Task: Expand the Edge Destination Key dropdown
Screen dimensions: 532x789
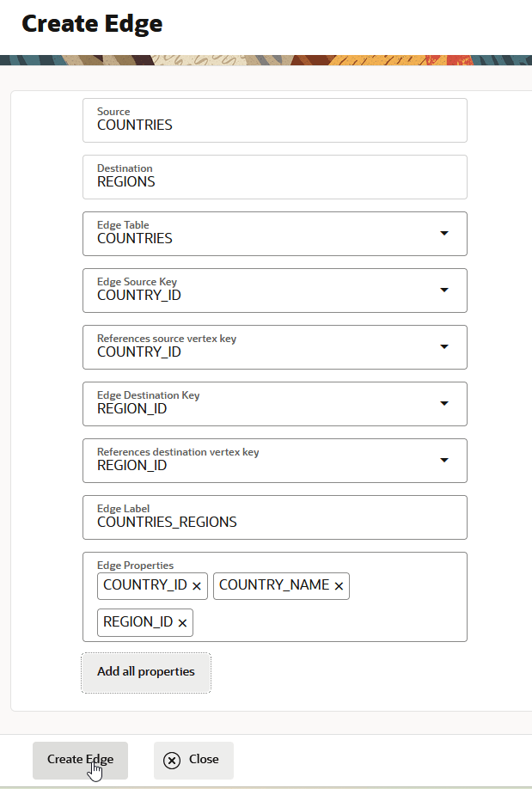Action: click(x=444, y=404)
